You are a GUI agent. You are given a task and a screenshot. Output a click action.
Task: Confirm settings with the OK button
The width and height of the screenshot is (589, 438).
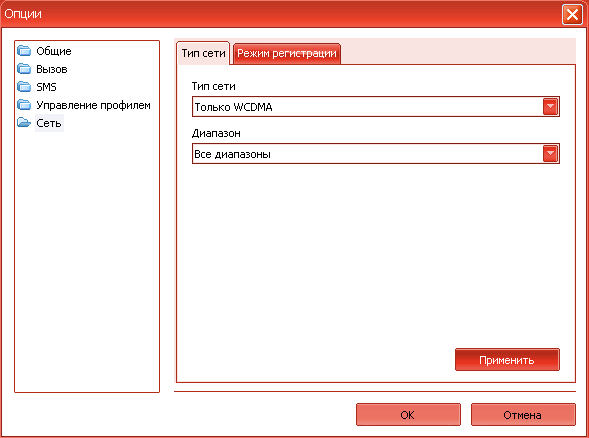pos(408,415)
